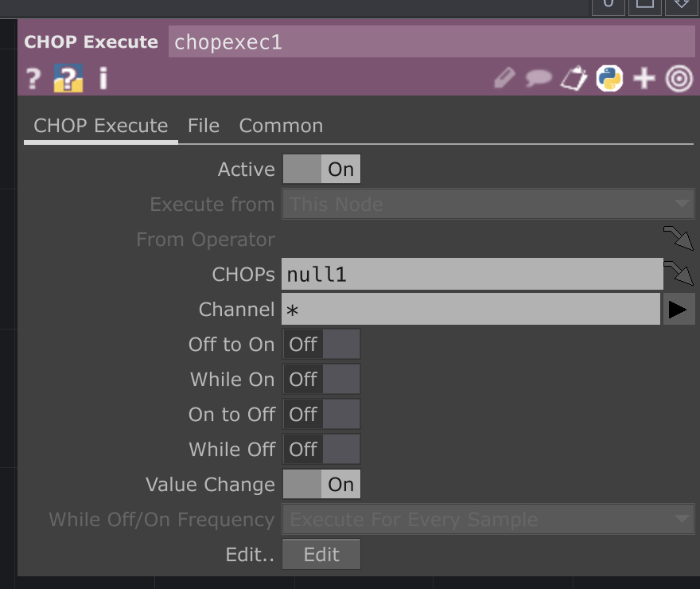
Task: Open the comment bubble icon
Action: [539, 78]
